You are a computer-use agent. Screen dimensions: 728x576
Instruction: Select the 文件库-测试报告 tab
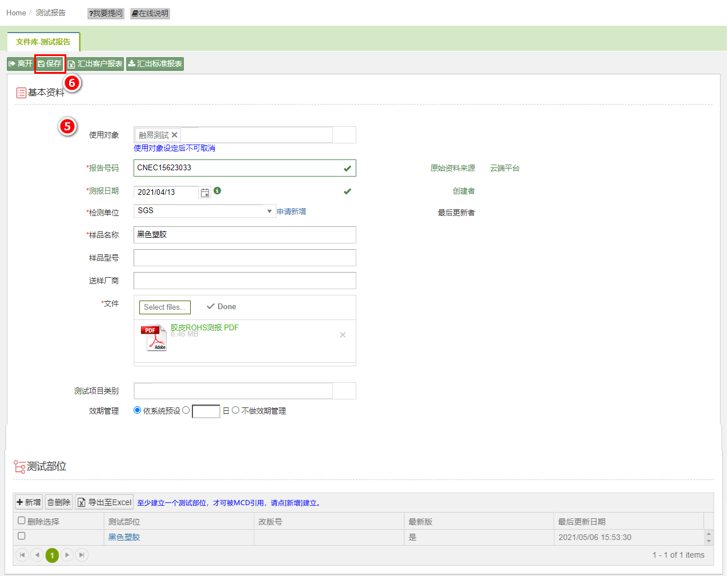pos(43,42)
